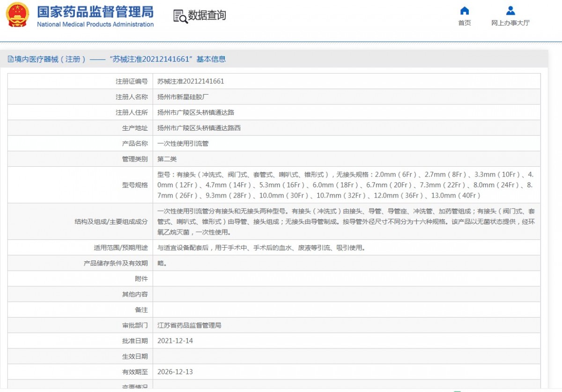Click the 首页 text link
The width and height of the screenshot is (562, 392).
465,23
